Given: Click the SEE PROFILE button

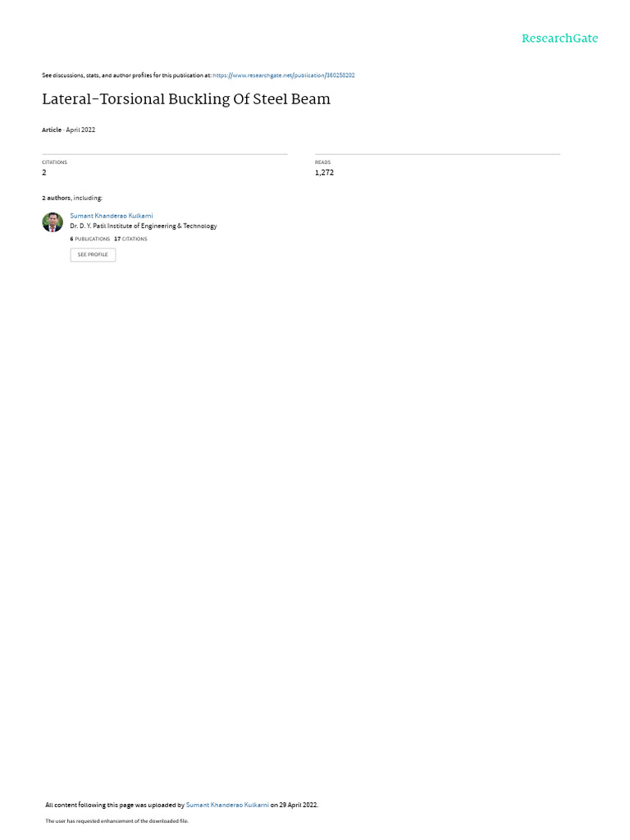Looking at the screenshot, I should point(93,254).
